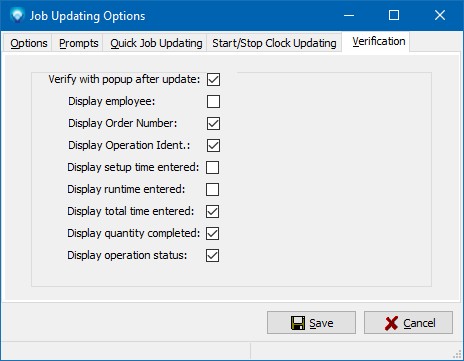Screen dimensions: 464x361
Task: Maximize the Job Updating Options window
Action: [394, 15]
